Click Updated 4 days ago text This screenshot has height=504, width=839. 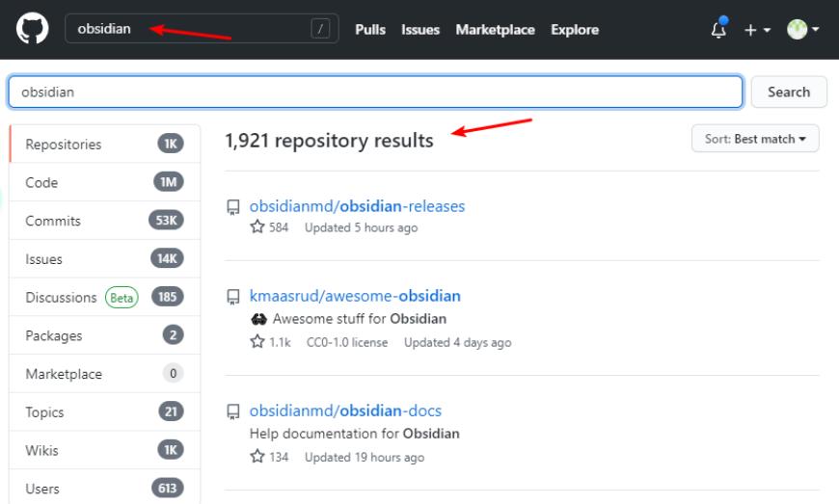(x=457, y=342)
